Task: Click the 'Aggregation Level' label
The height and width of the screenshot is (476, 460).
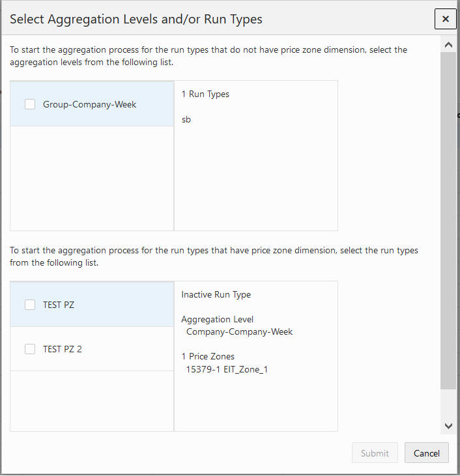Action: tap(217, 319)
